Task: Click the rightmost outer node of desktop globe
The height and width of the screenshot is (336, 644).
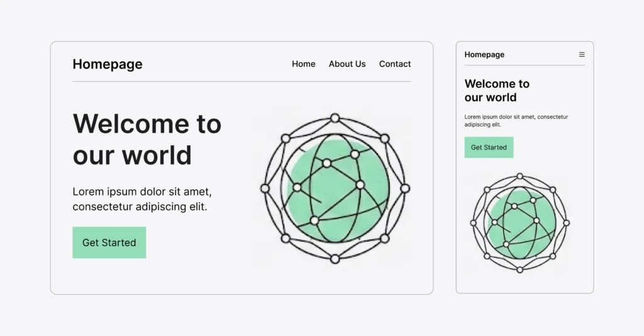Action: click(405, 188)
